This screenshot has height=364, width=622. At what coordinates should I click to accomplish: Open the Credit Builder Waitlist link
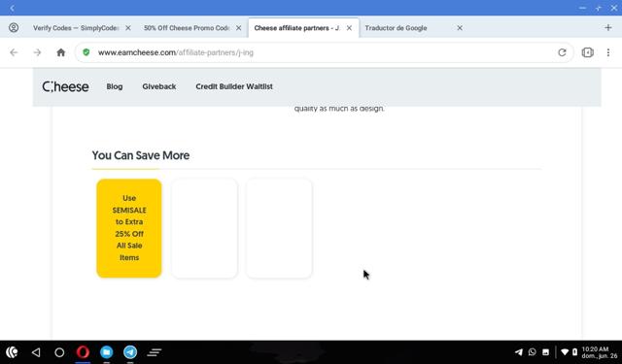pos(234,86)
